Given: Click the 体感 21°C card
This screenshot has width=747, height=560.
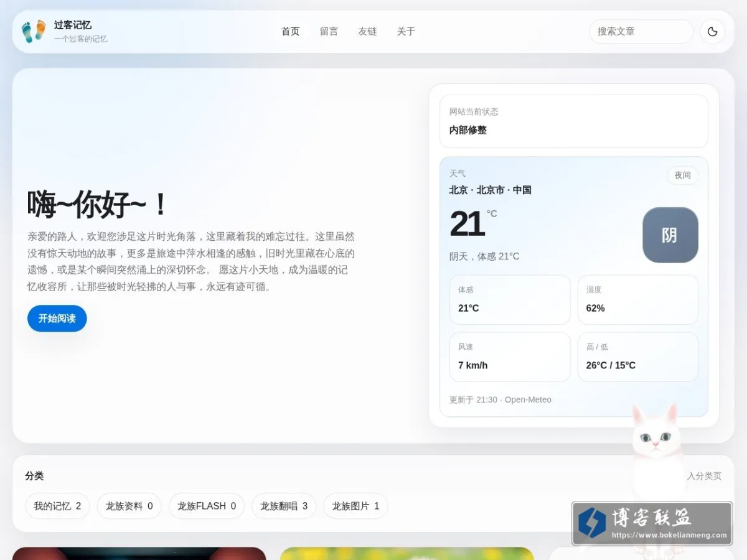Looking at the screenshot, I should [x=510, y=300].
